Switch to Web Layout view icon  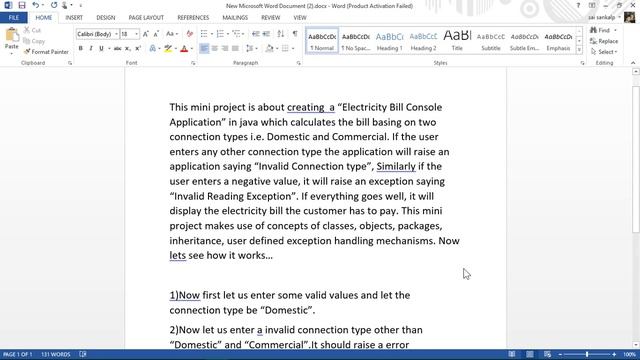547,354
